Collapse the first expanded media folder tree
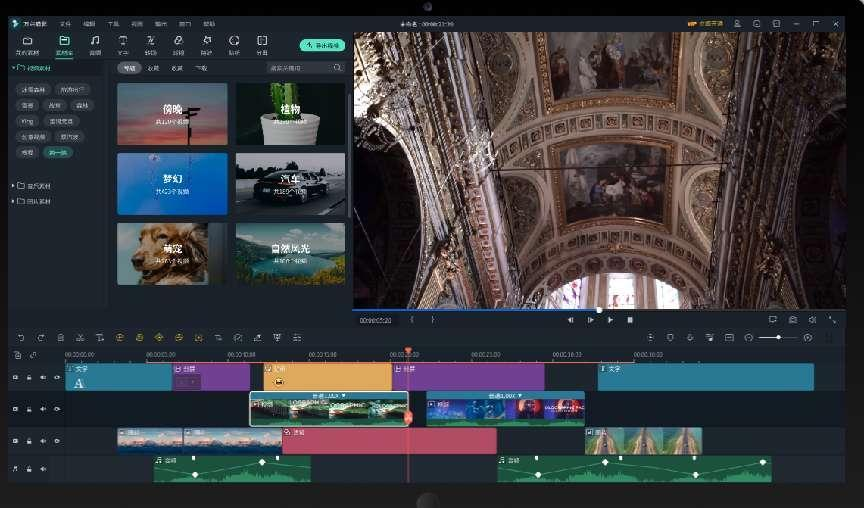The height and width of the screenshot is (508, 864). (x=14, y=68)
